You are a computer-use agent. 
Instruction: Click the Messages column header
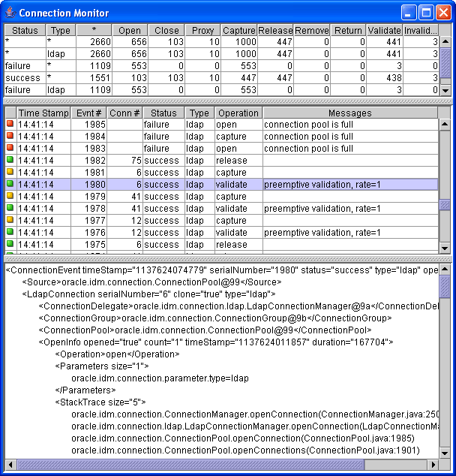point(350,113)
